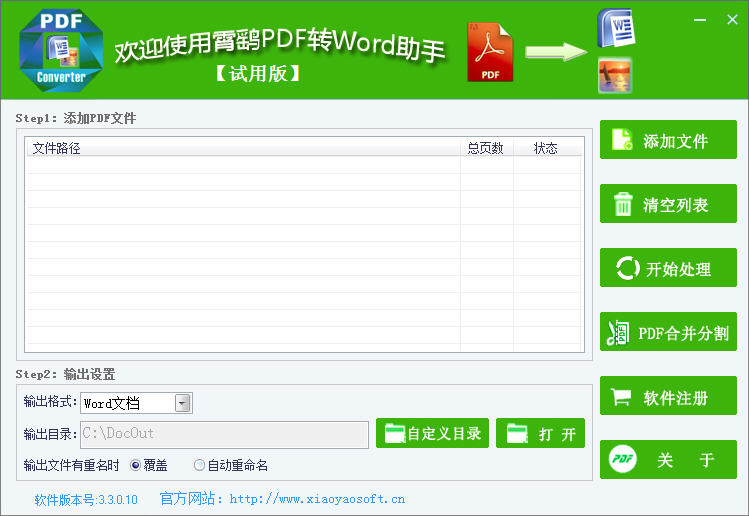Click the sunset image icon in banner
749x516 pixels.
point(615,75)
